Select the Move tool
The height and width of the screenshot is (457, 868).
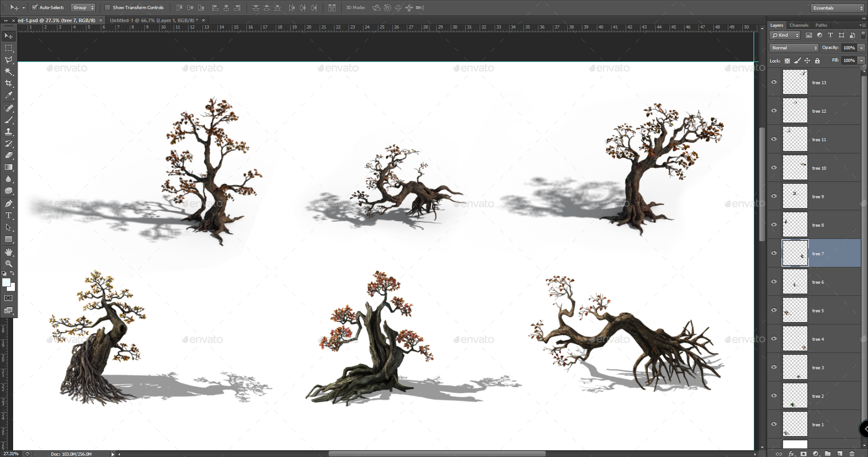pyautogui.click(x=9, y=36)
